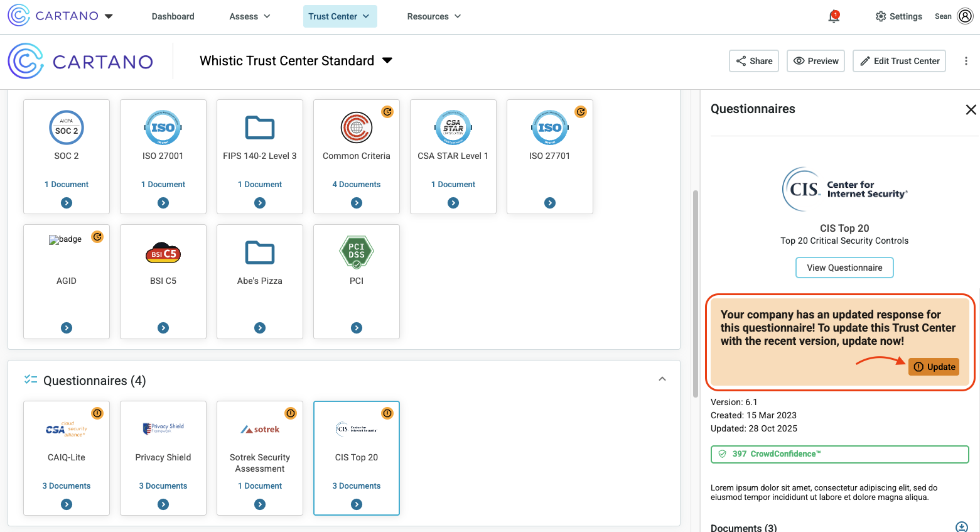The height and width of the screenshot is (532, 980).
Task: Open the FIPS 140-2 '1 Document' link
Action: pyautogui.click(x=260, y=185)
